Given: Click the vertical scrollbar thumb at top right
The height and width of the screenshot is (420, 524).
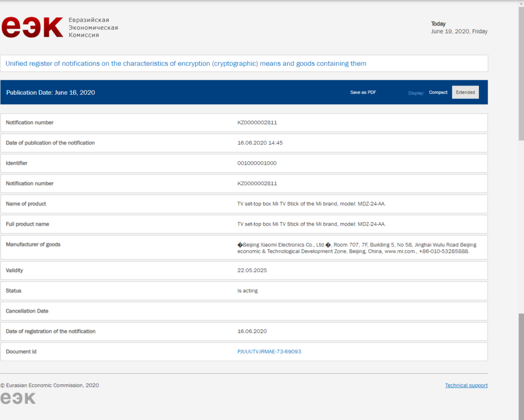Looking at the screenshot, I should tap(521, 74).
